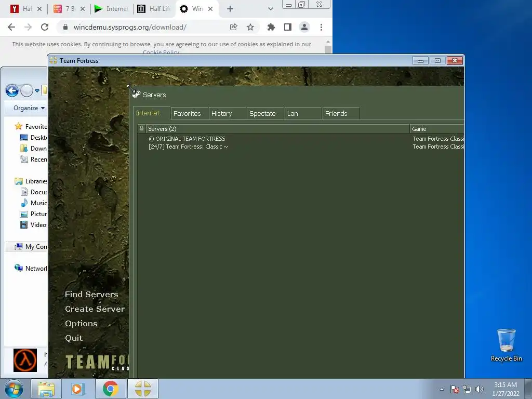Open Chrome profile avatar
Viewport: 532px width, 399px height.
coord(304,27)
